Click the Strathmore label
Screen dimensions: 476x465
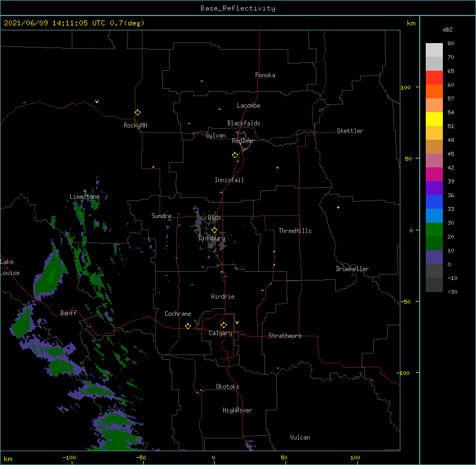pos(285,336)
